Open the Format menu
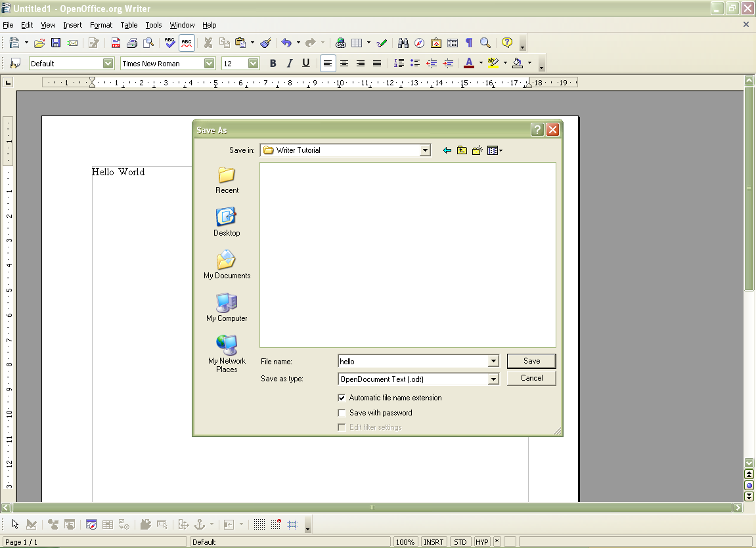The height and width of the screenshot is (548, 756). tap(101, 25)
